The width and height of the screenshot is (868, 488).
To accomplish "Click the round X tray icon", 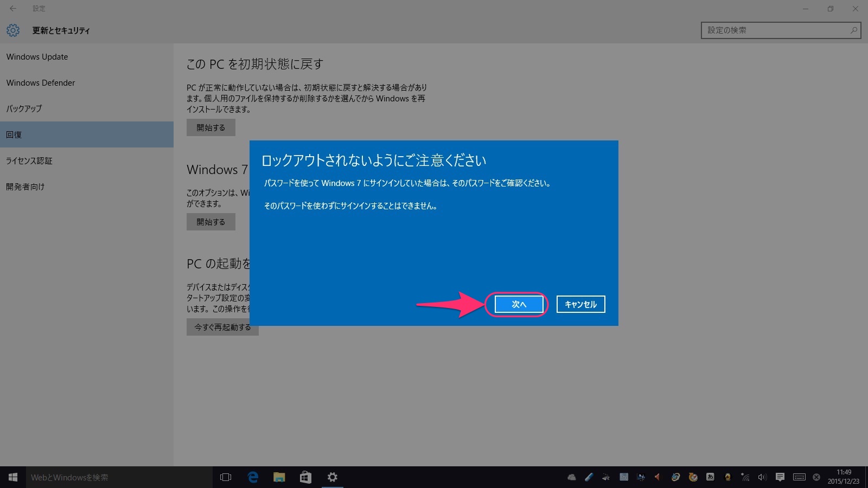I will pyautogui.click(x=816, y=477).
